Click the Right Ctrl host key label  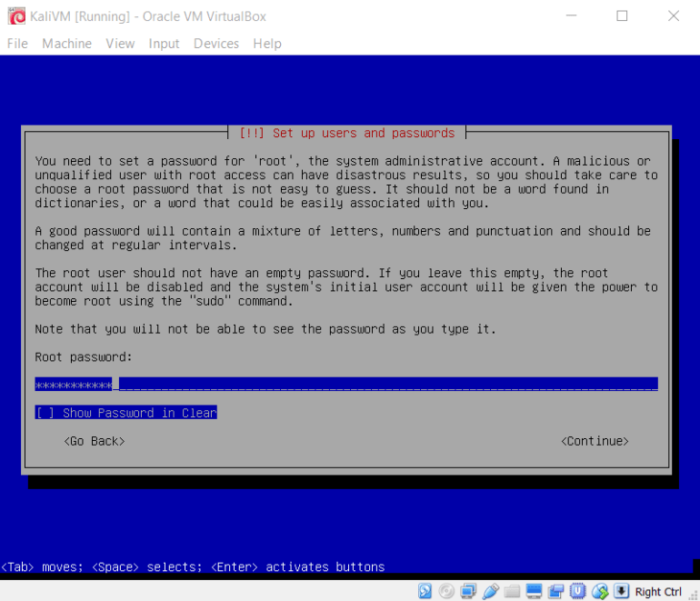658,592
